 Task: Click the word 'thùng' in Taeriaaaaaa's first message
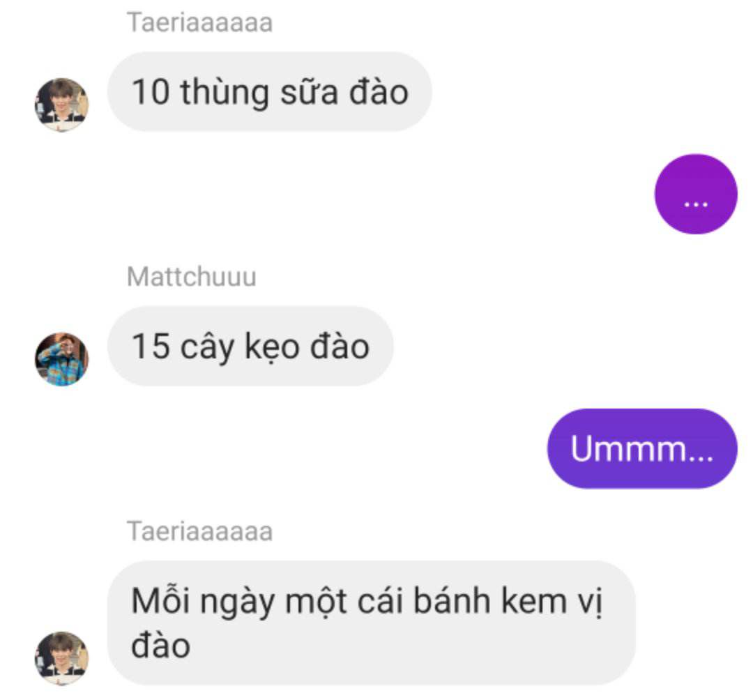[225, 93]
